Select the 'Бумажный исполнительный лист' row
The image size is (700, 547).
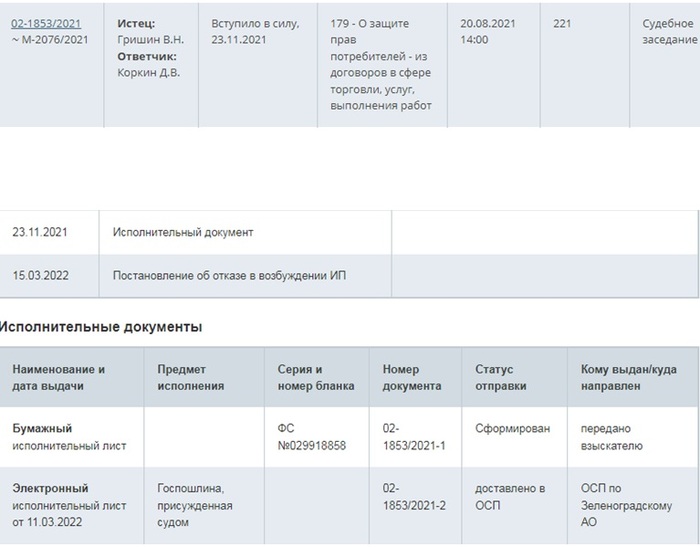[x=70, y=437]
